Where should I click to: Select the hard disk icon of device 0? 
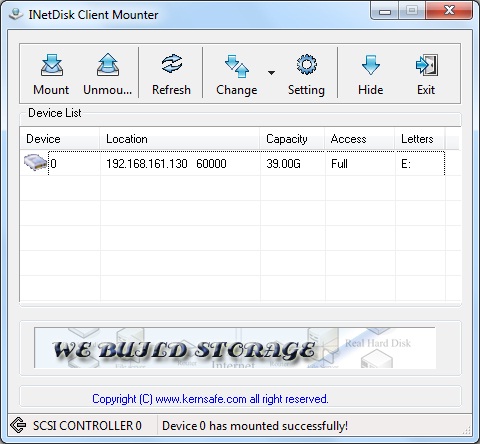(x=35, y=163)
